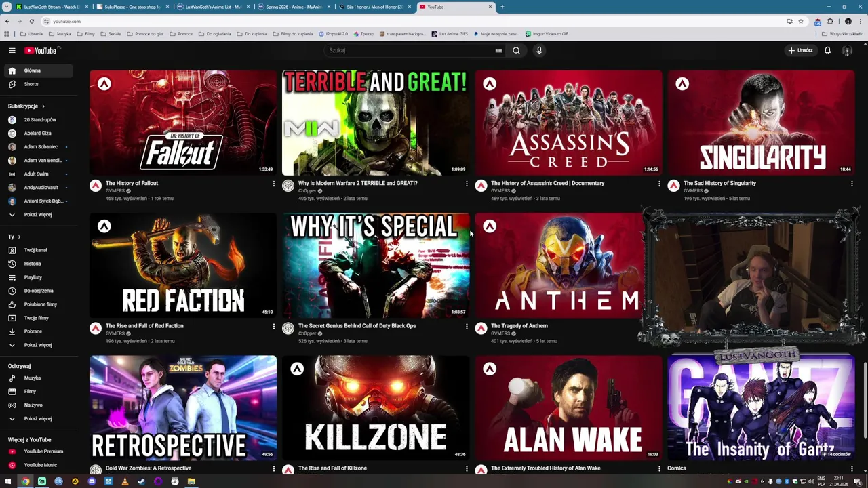Viewport: 868px width, 488px height.
Task: Expand Pokaż więcej under Subskrypcje
Action: click(x=37, y=215)
